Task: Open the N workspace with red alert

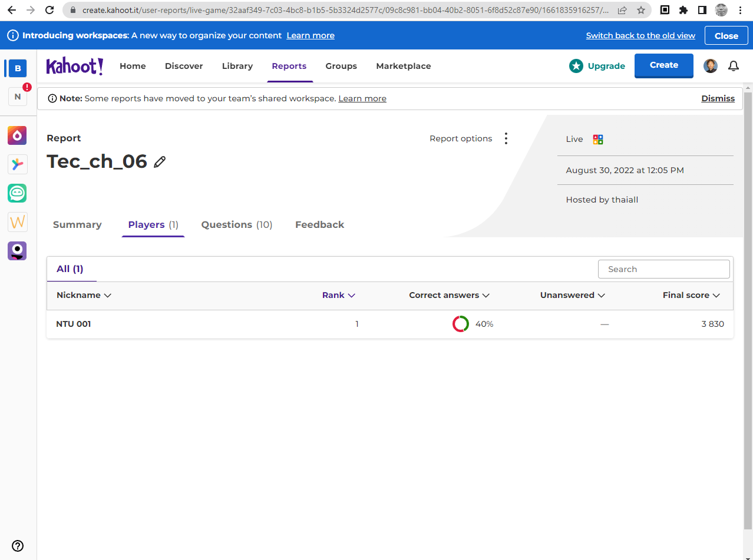Action: coord(18,97)
